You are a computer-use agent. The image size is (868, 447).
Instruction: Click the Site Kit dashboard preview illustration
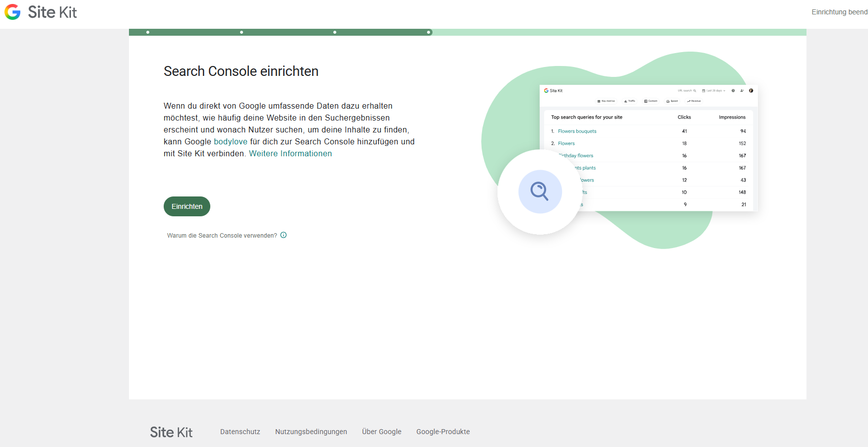pyautogui.click(x=649, y=148)
